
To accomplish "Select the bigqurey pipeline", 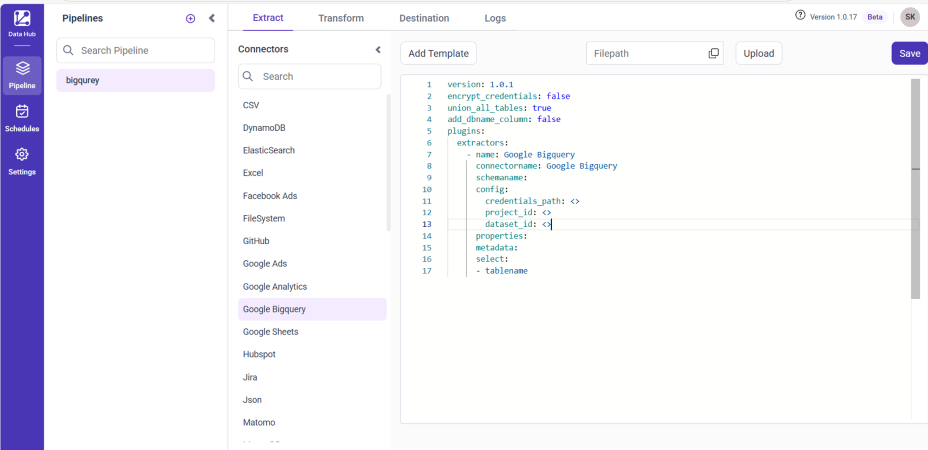I will coord(136,81).
